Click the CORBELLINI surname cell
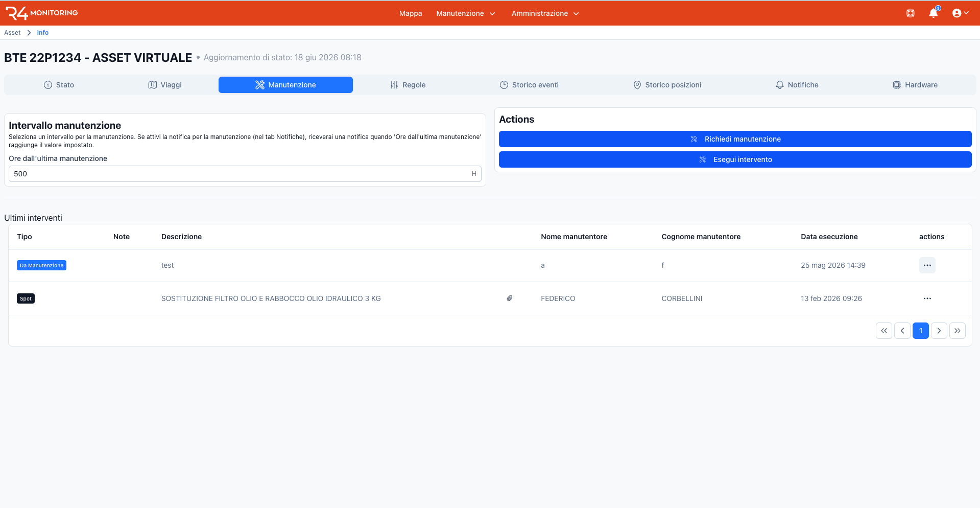Viewport: 980px width, 508px height. click(682, 298)
